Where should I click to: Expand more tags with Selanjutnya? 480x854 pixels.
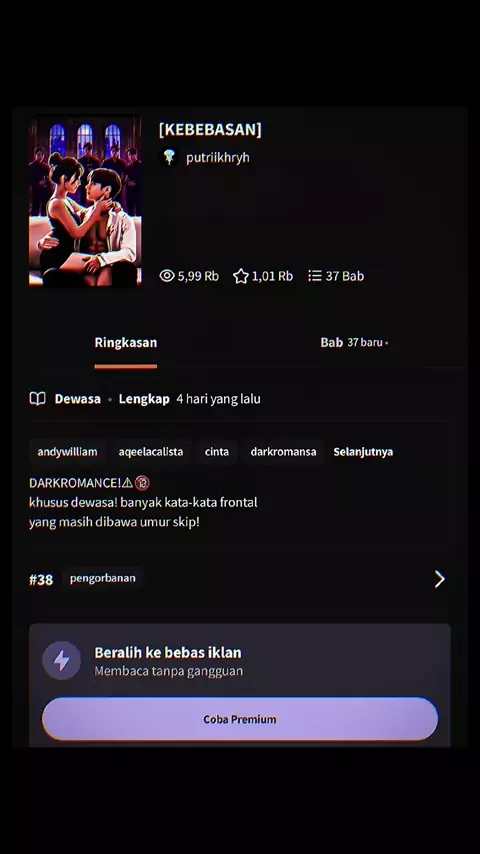pos(363,452)
